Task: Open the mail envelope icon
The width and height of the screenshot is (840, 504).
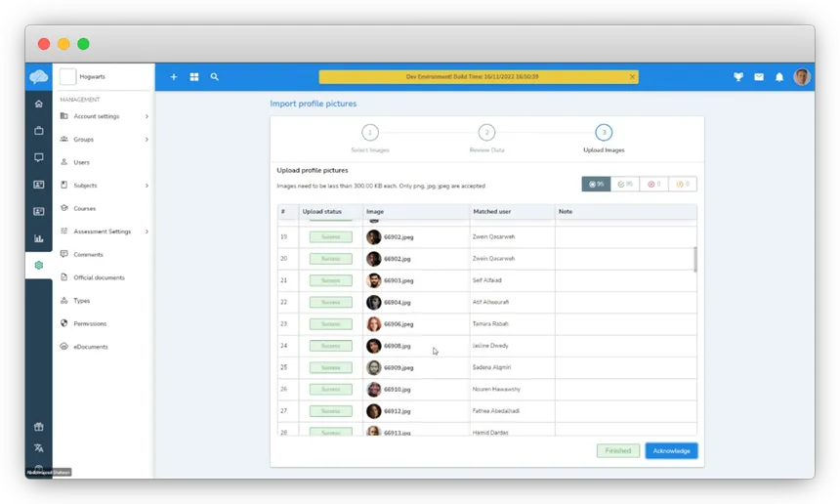Action: click(x=759, y=77)
